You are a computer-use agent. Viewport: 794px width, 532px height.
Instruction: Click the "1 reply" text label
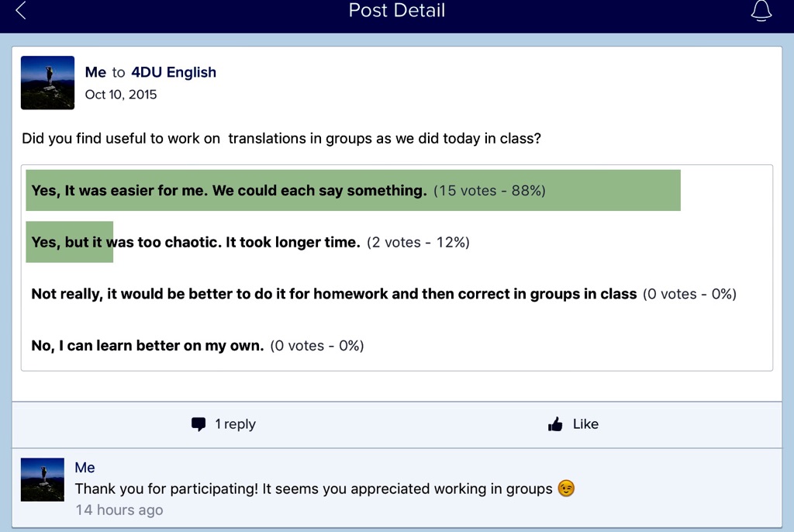tap(235, 424)
